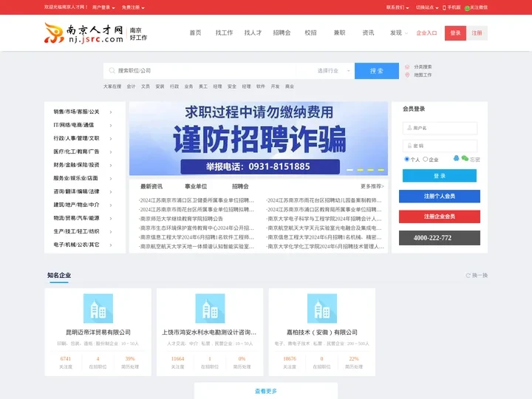532x399 pixels.
Task: Click the 用户名 input field
Action: [440, 128]
